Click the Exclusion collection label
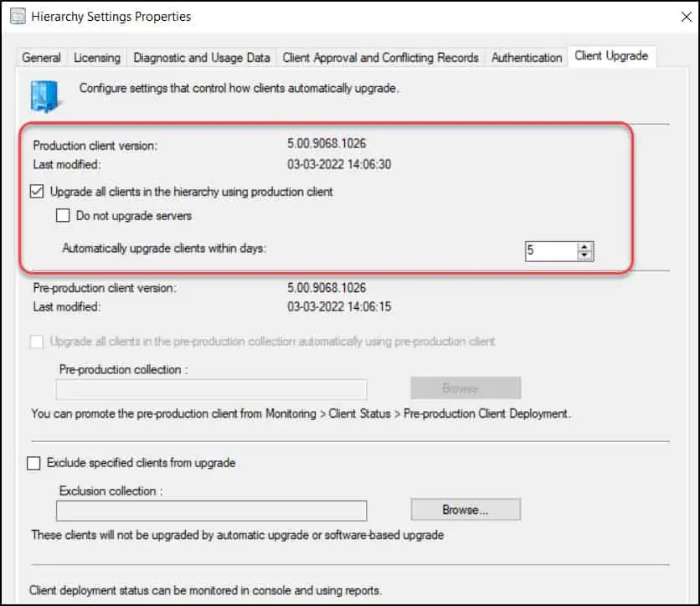This screenshot has width=700, height=606. click(111, 490)
